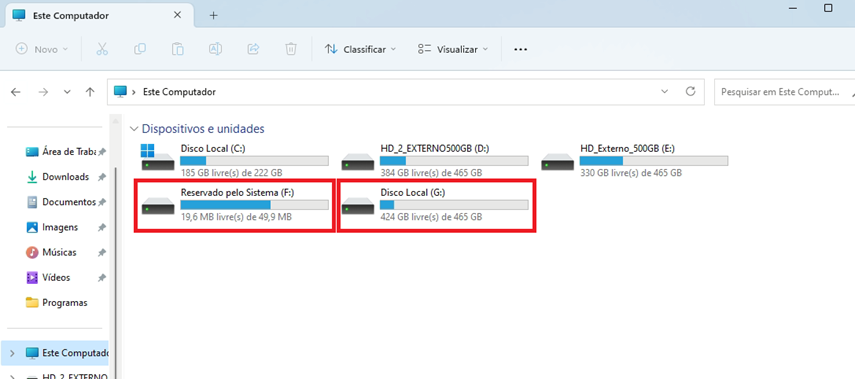This screenshot has height=379, width=855.
Task: Expand Este Computador in the sidebar tree
Action: tap(13, 353)
